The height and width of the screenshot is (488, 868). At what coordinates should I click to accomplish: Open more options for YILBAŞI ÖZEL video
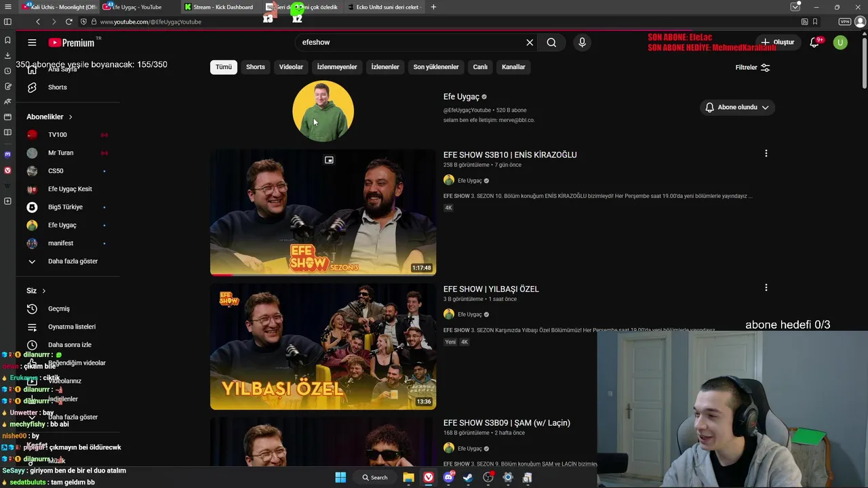click(x=766, y=288)
